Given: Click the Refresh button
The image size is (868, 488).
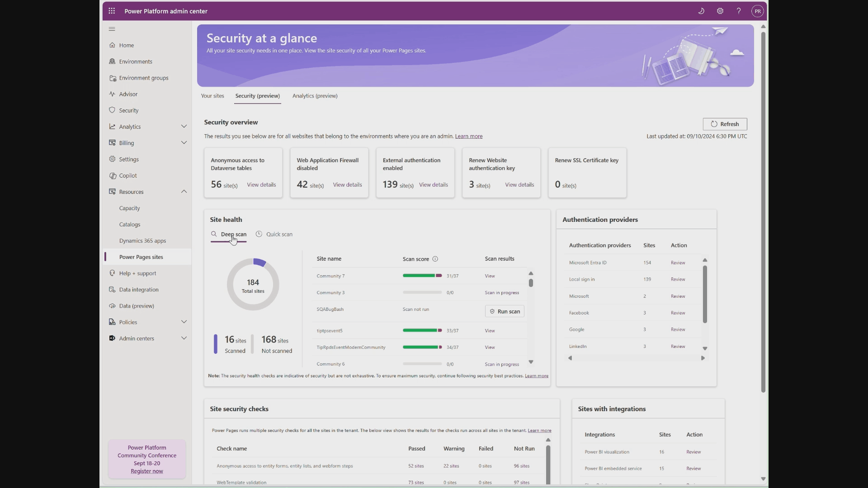Looking at the screenshot, I should pos(725,124).
